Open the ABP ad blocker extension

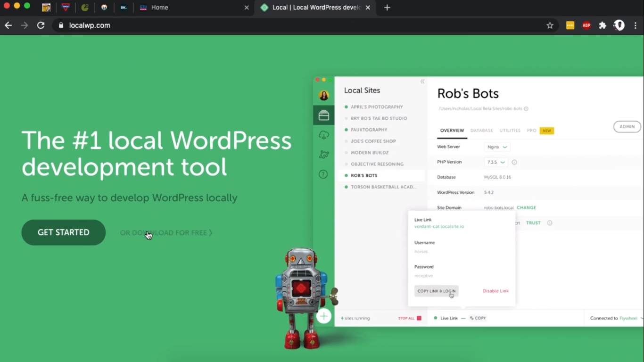[586, 25]
